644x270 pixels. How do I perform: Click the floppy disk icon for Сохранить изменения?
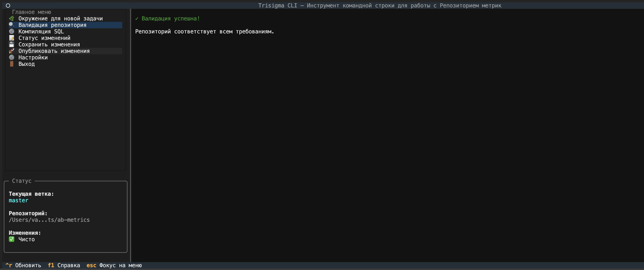click(x=12, y=45)
